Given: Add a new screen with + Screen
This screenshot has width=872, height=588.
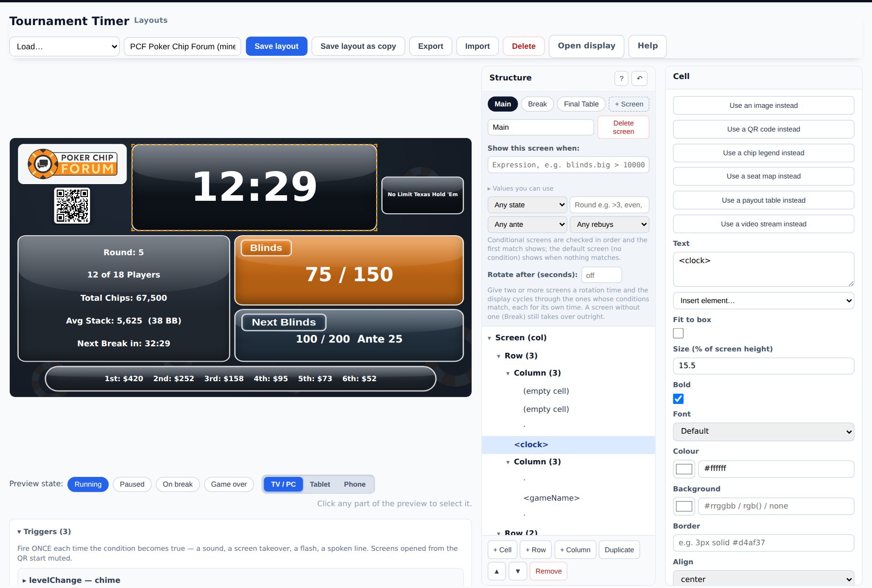Looking at the screenshot, I should pyautogui.click(x=629, y=104).
